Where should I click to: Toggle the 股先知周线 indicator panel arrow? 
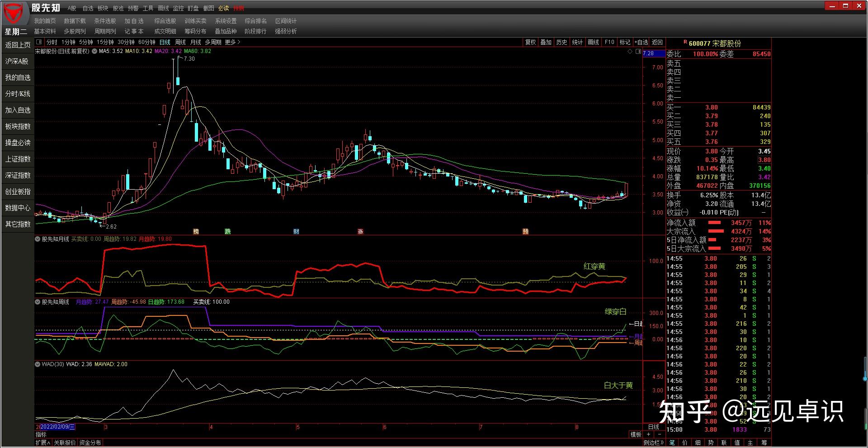pyautogui.click(x=38, y=302)
